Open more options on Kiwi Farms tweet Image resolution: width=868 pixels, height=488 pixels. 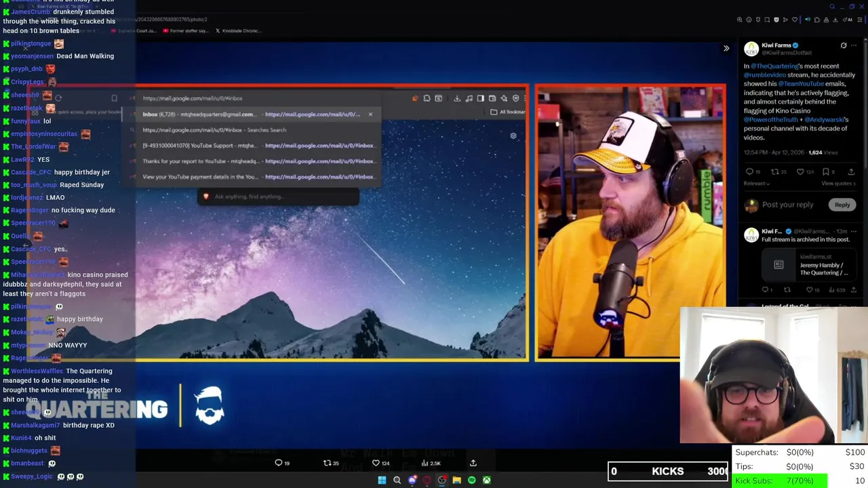854,45
